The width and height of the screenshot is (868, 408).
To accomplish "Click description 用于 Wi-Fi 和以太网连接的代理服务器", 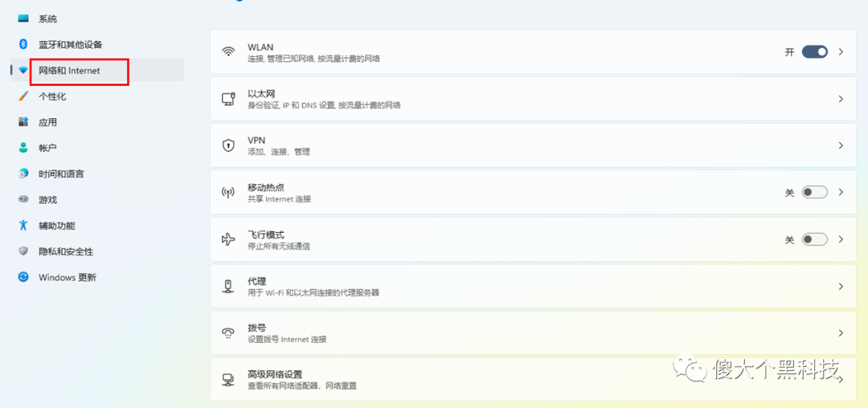I will 314,292.
